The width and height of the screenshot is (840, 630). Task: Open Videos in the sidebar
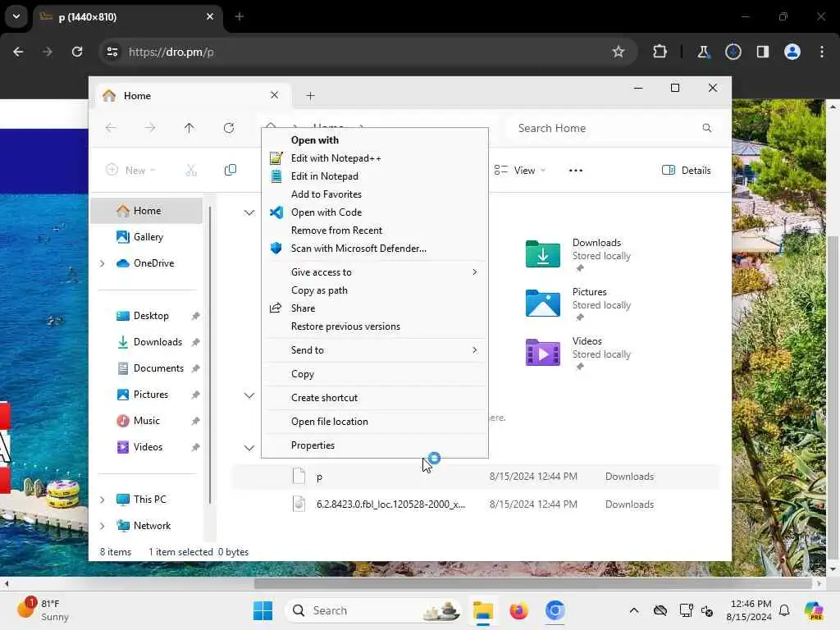[x=147, y=447]
